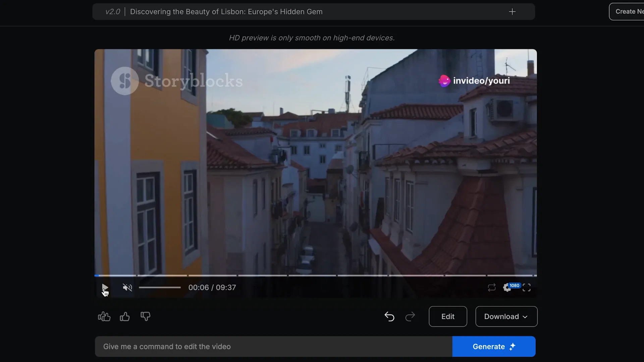The width and height of the screenshot is (644, 362).
Task: Play the Lisbon video preview
Action: tap(105, 288)
